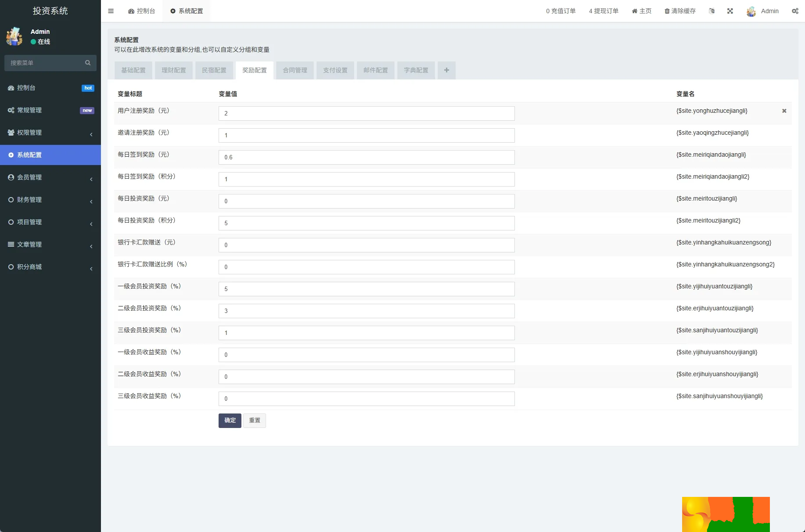Open the settings cogs icon at top right

pos(795,11)
